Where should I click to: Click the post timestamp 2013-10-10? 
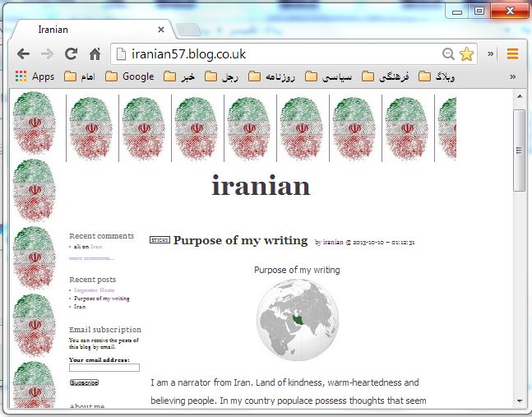pos(384,243)
